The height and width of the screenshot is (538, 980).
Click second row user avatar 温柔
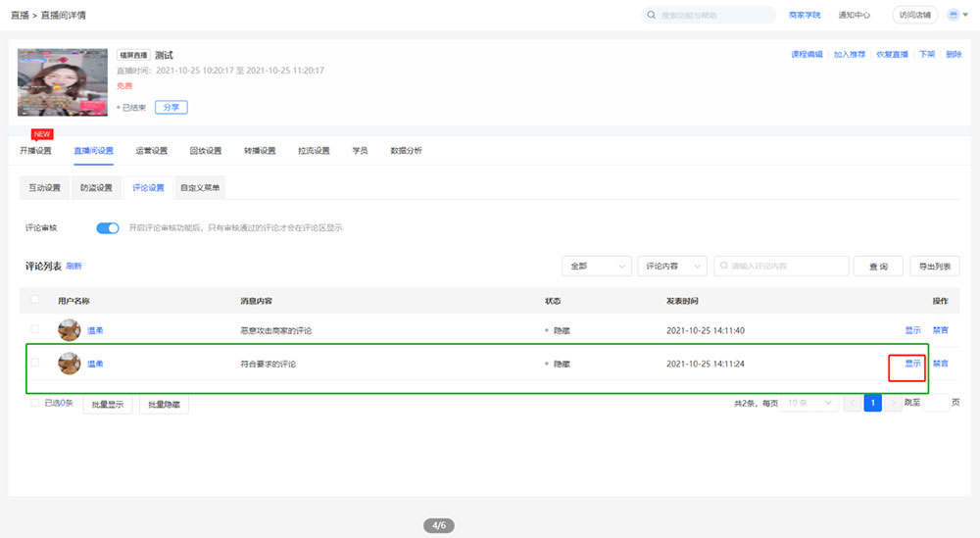pos(70,364)
